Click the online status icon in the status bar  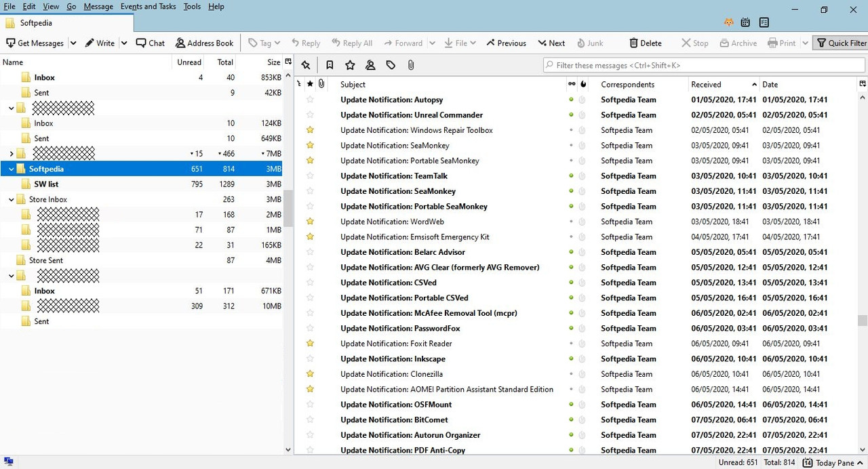(9, 462)
